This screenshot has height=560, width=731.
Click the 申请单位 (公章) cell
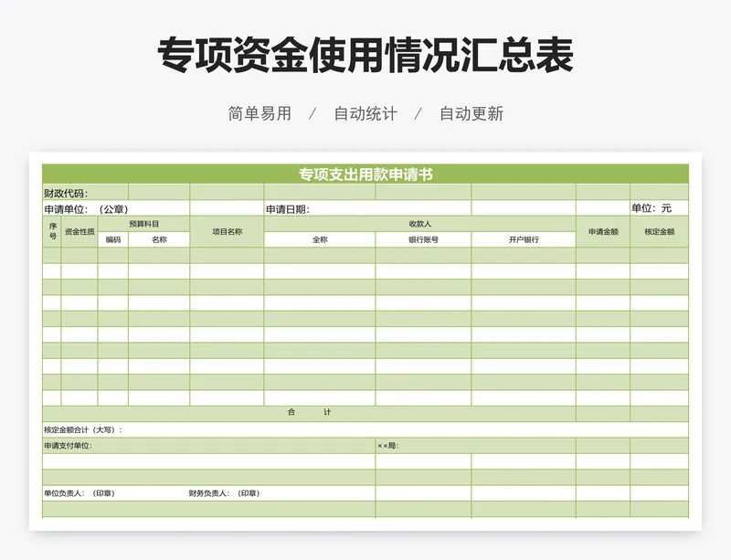pos(116,208)
